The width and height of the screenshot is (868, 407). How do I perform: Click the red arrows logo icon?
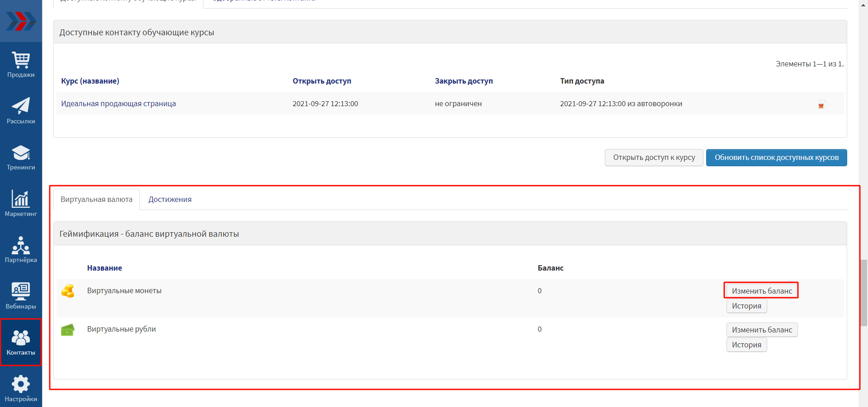[x=21, y=21]
